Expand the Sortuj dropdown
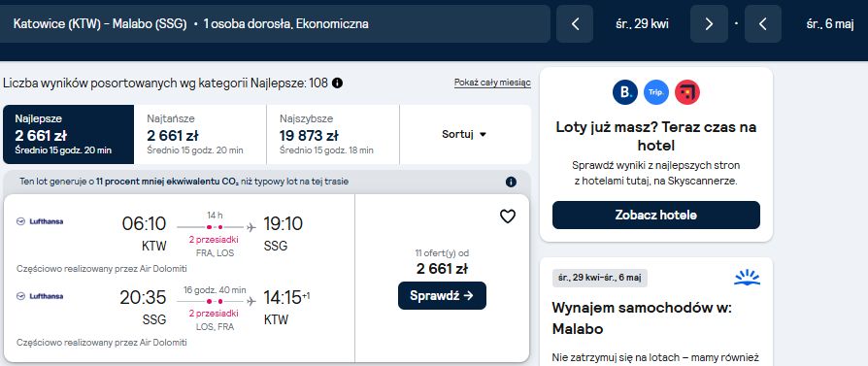 click(464, 135)
